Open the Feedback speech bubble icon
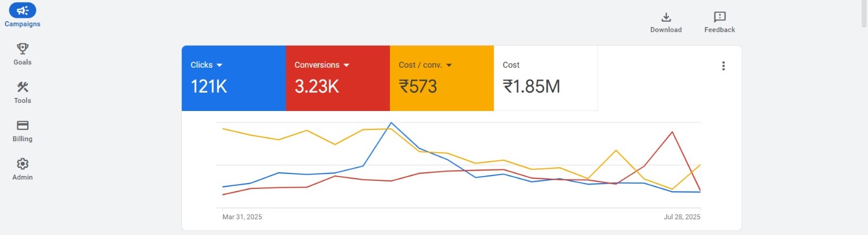This screenshot has height=235, width=868. coord(719,17)
